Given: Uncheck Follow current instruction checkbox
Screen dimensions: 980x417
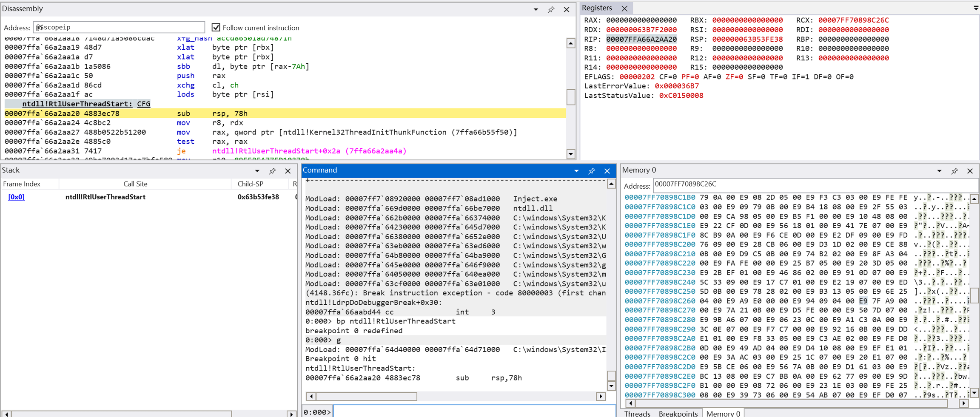Looking at the screenshot, I should pos(216,28).
